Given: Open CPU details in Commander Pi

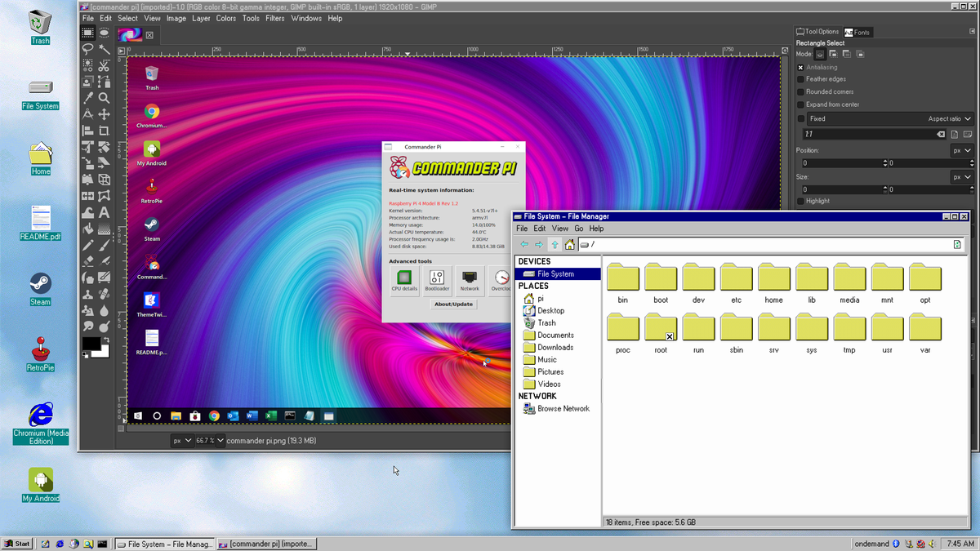Looking at the screenshot, I should click(x=404, y=281).
